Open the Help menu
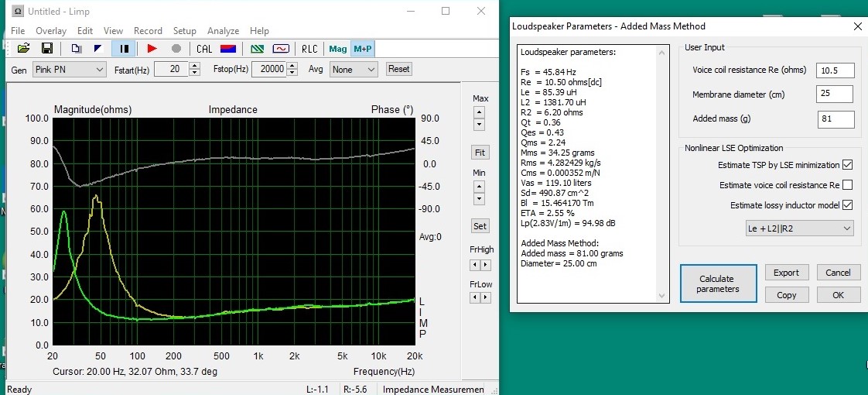 coord(259,30)
